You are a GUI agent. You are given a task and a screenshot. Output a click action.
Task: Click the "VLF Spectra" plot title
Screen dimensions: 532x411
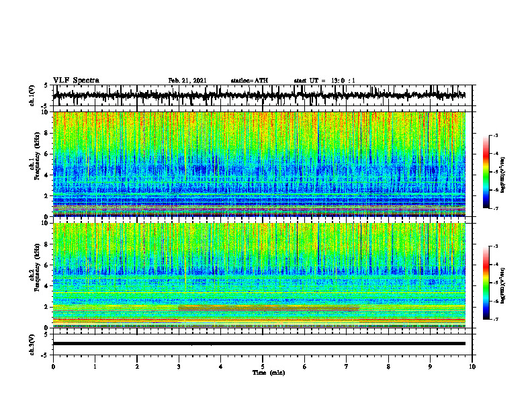pyautogui.click(x=76, y=81)
